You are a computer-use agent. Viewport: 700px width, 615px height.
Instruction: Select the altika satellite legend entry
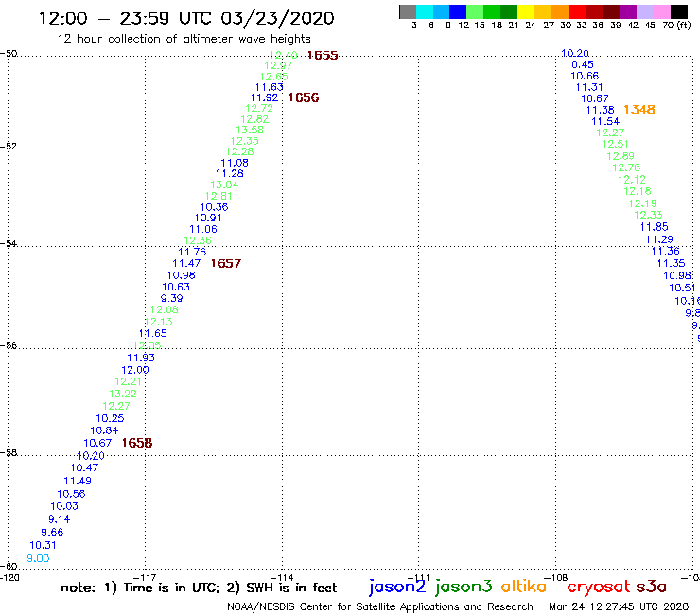(x=524, y=587)
